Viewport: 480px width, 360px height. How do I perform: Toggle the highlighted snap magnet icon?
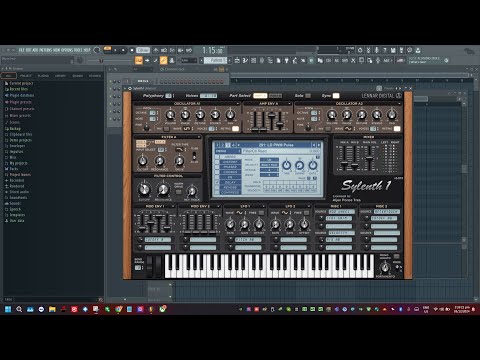139,60
